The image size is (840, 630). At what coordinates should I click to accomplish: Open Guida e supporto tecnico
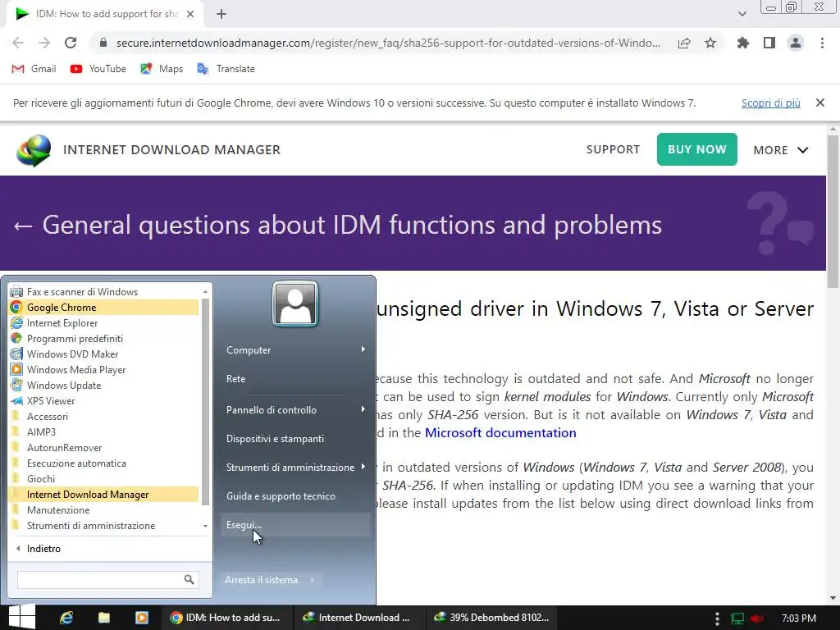point(295,495)
